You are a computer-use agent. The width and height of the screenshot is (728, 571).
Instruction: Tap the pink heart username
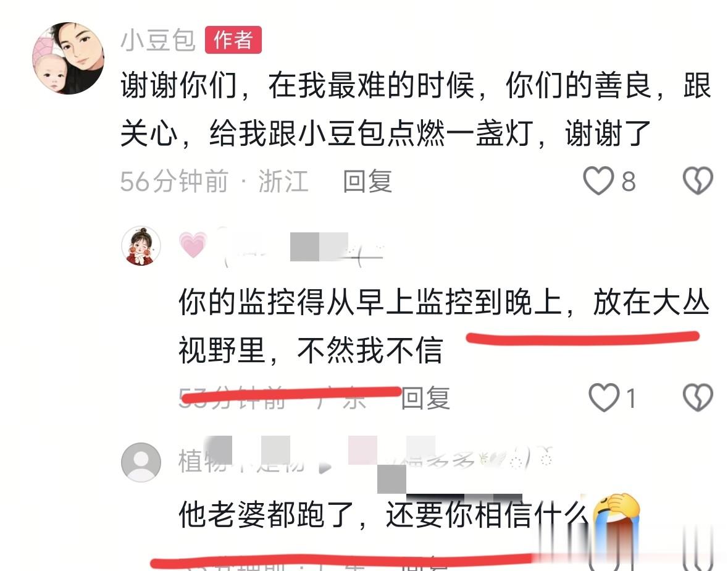pos(281,246)
